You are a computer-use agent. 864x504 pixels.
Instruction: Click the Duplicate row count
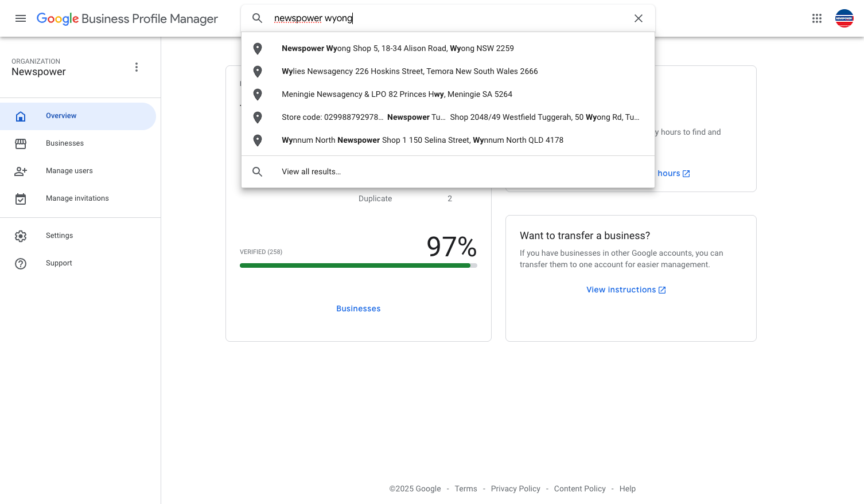click(450, 199)
